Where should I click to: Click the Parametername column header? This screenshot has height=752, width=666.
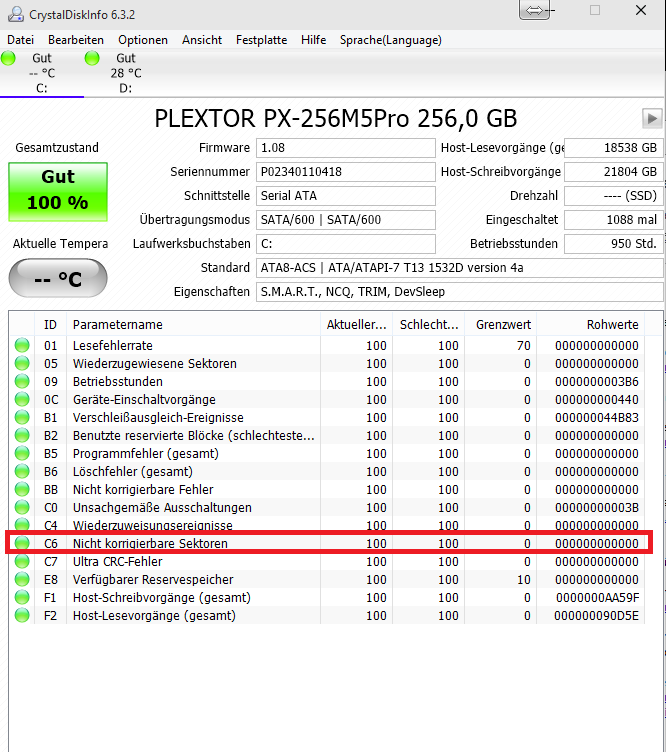193,325
